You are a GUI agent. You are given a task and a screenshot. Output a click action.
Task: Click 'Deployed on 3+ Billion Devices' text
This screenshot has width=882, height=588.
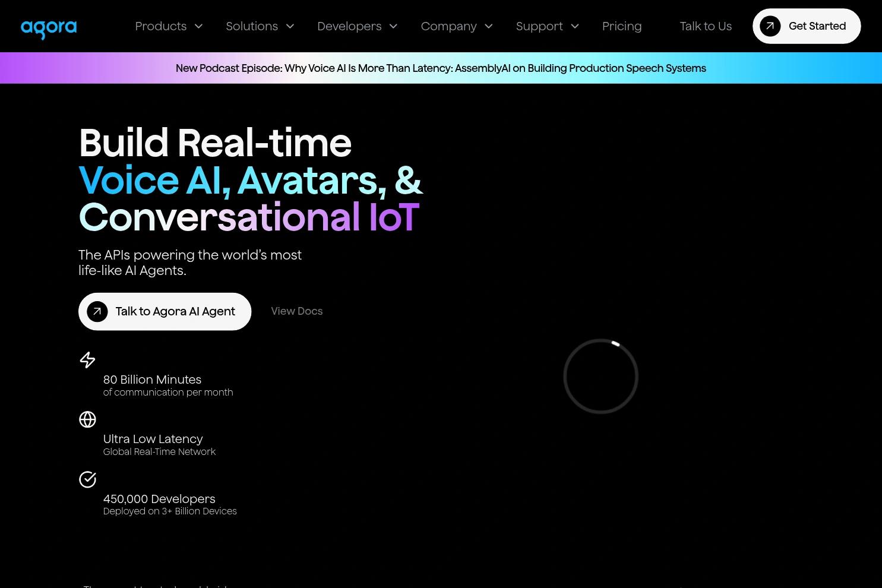tap(170, 511)
